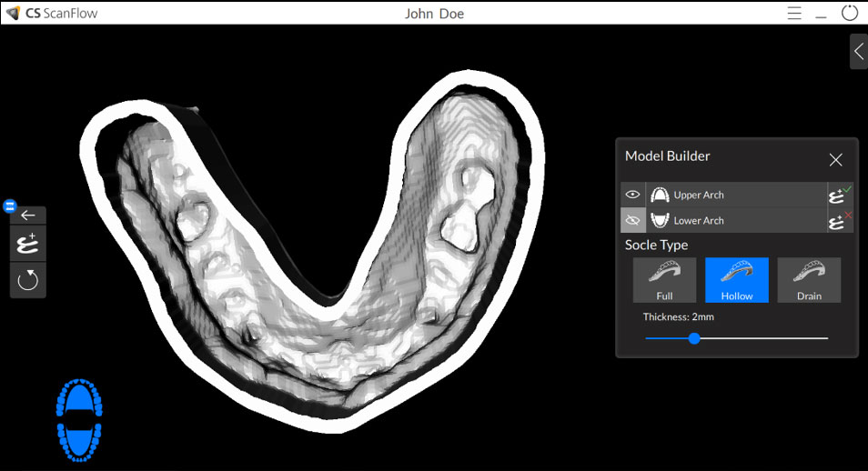
Task: Click the reset rotation icon on left toolbar
Action: click(x=27, y=280)
